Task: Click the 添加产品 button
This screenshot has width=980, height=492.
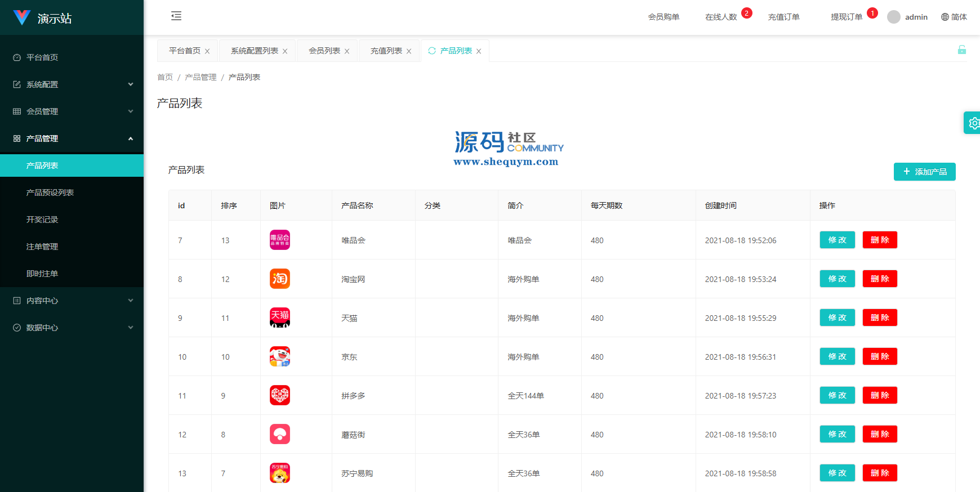Action: click(924, 172)
